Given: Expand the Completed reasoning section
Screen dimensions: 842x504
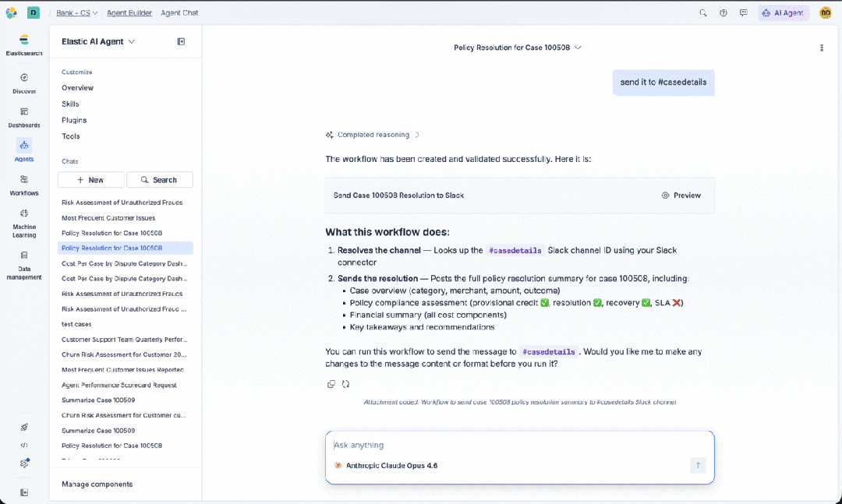Looking at the screenshot, I should coord(372,135).
